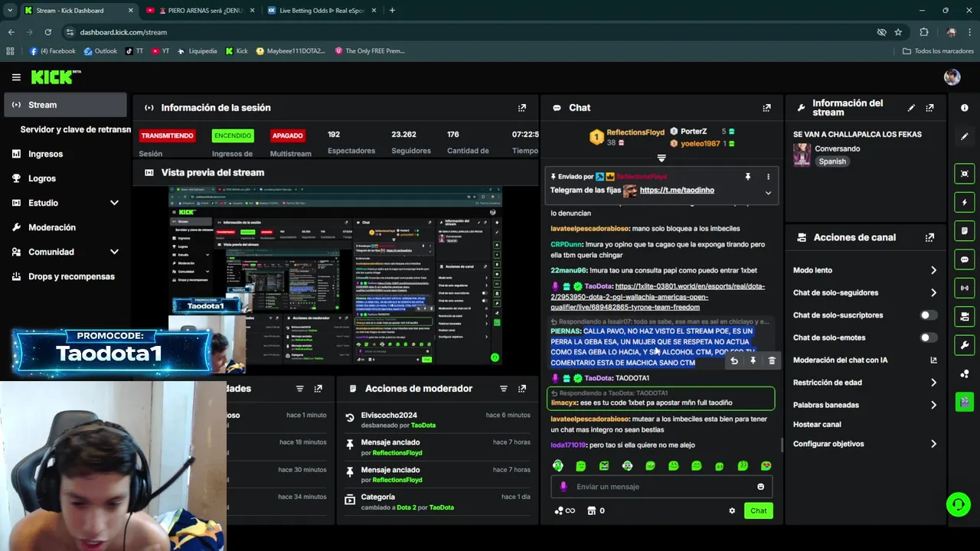Open the Facebook bookmark
The image size is (980, 551).
pos(52,51)
